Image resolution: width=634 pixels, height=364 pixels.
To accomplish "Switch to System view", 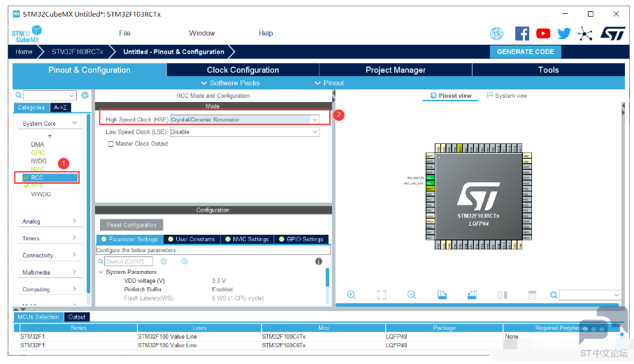I will pyautogui.click(x=507, y=96).
